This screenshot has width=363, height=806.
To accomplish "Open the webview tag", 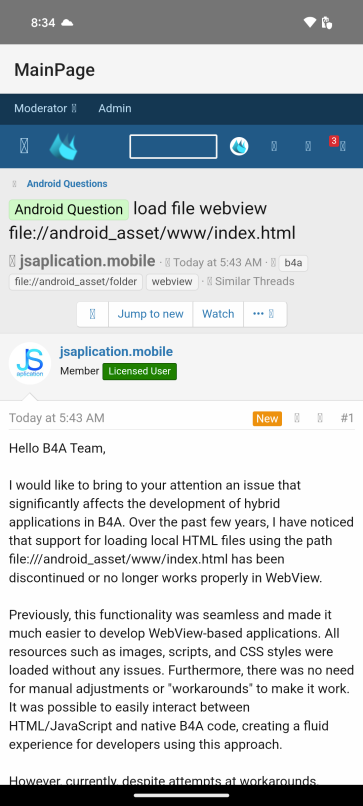I will (172, 282).
